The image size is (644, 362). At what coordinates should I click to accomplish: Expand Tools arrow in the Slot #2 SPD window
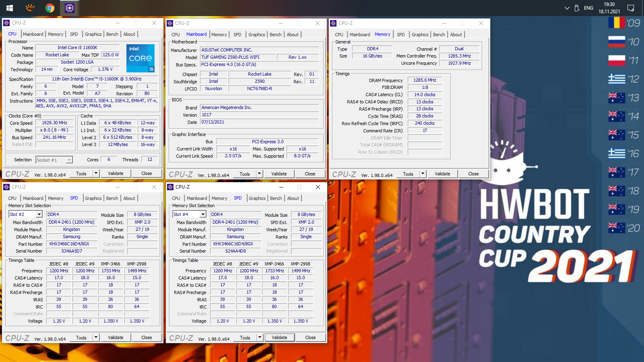pos(96,337)
